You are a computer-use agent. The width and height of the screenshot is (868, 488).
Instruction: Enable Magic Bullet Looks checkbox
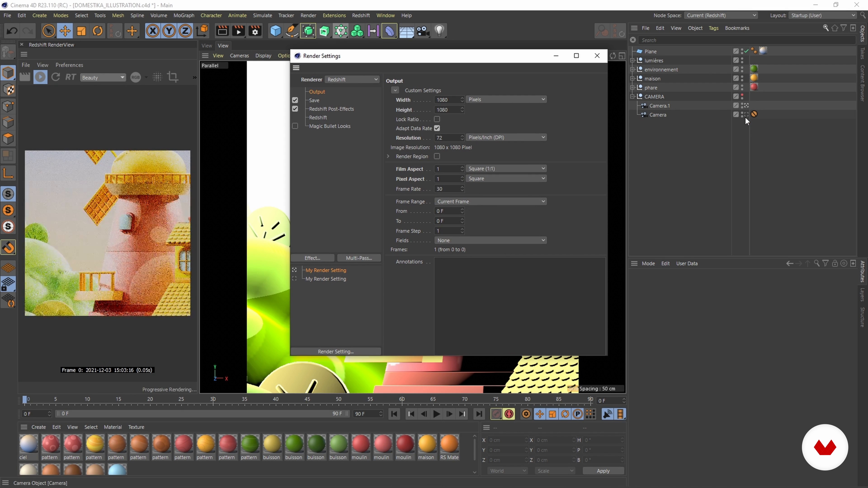[295, 126]
